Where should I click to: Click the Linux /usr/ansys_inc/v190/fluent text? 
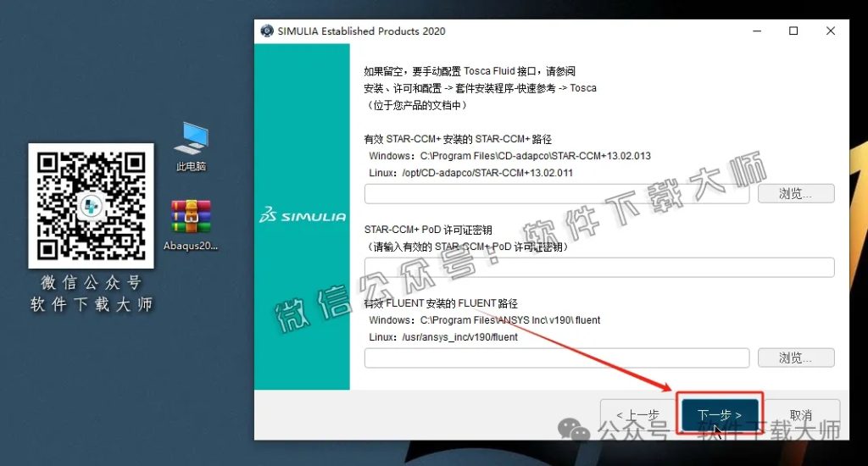[443, 337]
